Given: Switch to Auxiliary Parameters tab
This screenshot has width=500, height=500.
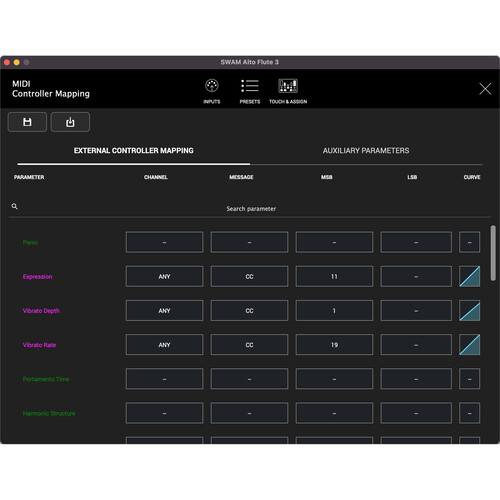Looking at the screenshot, I should coord(366,151).
